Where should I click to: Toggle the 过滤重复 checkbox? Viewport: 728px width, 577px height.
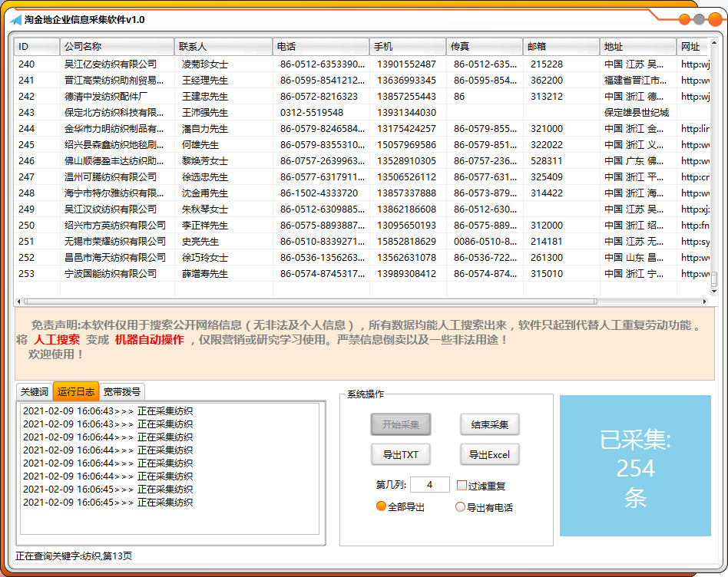462,485
